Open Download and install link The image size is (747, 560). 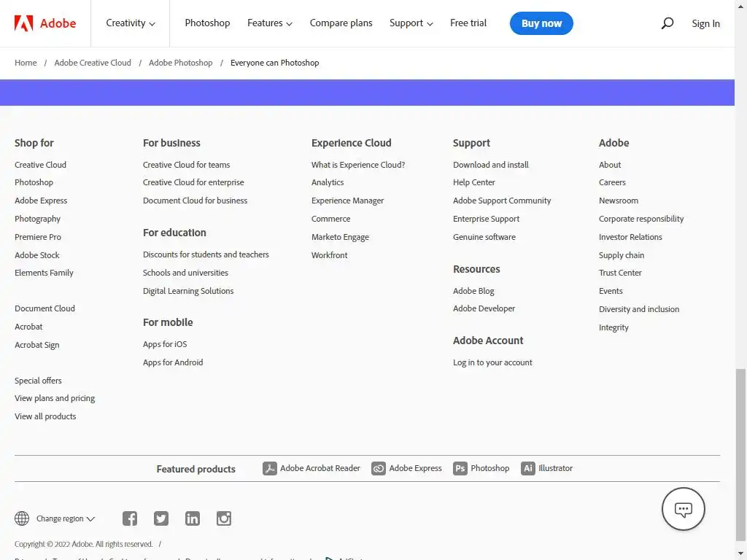pyautogui.click(x=491, y=165)
